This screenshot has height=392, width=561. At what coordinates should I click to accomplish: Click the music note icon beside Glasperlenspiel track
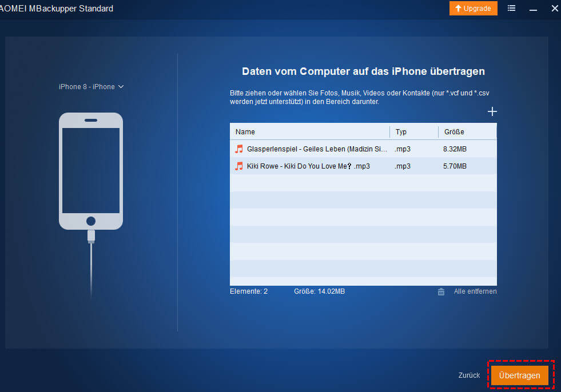238,149
